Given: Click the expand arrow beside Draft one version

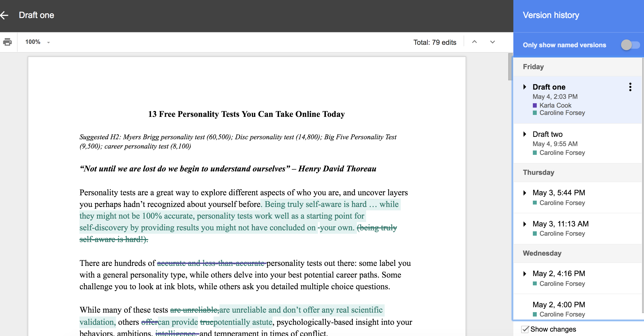Looking at the screenshot, I should pyautogui.click(x=524, y=87).
